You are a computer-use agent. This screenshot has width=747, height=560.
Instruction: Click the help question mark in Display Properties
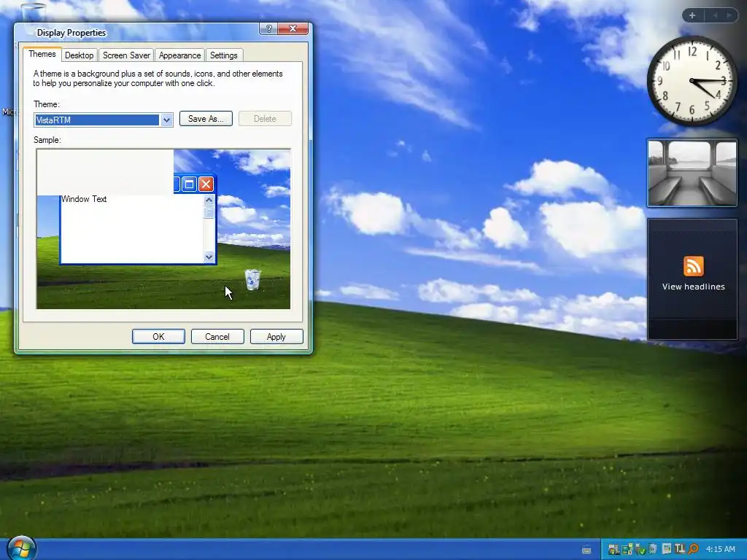[x=268, y=28]
